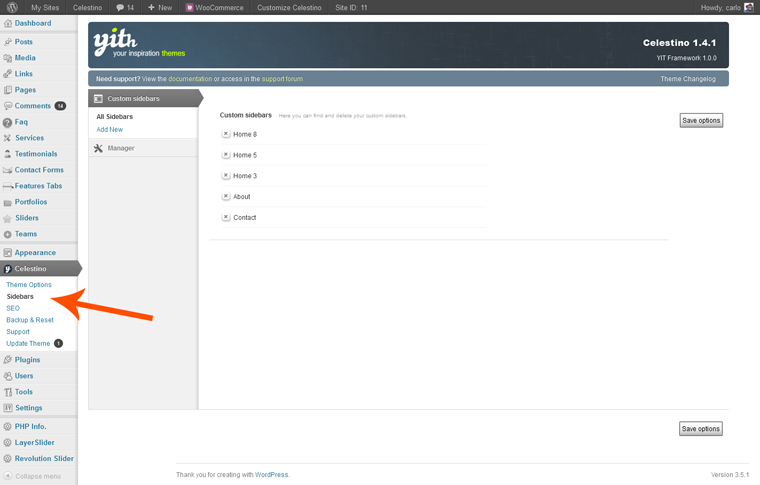Click Site ID: 11 in admin bar

(x=351, y=7)
